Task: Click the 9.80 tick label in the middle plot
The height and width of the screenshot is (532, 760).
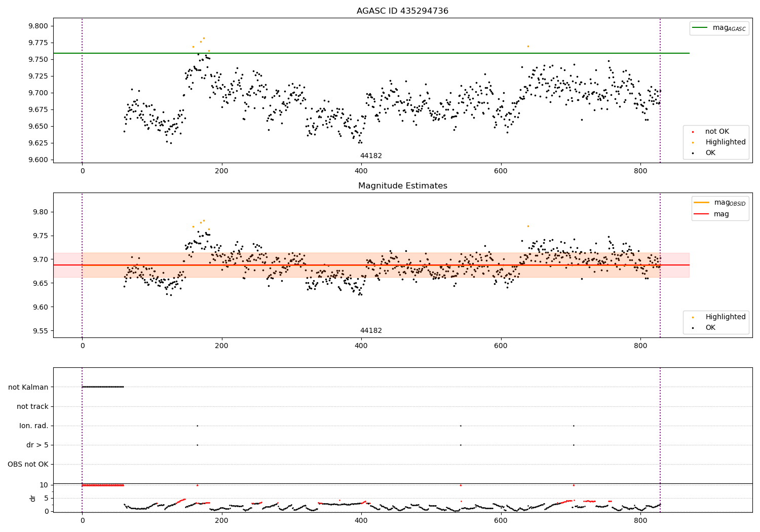Action: [40, 212]
